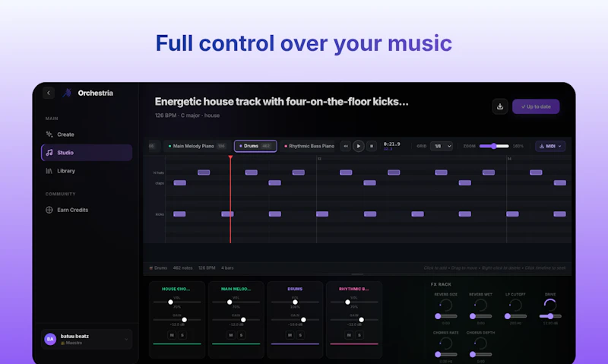Adjust the Reverb Wet slider
608x364 pixels.
point(481,316)
